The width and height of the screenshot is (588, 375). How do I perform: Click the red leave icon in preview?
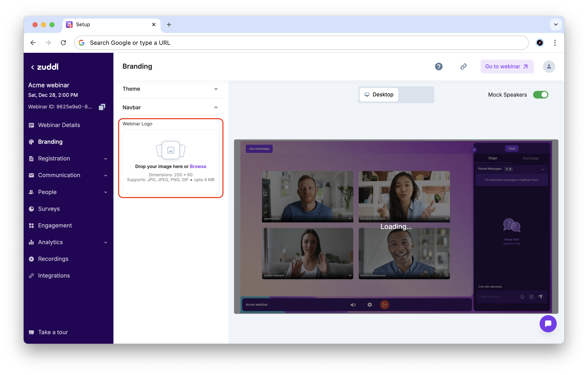point(384,305)
